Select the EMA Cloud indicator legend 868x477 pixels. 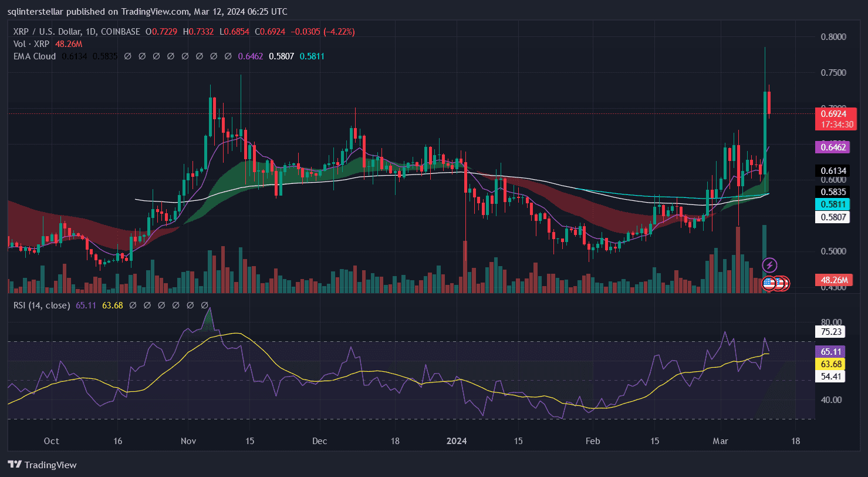tap(34, 56)
